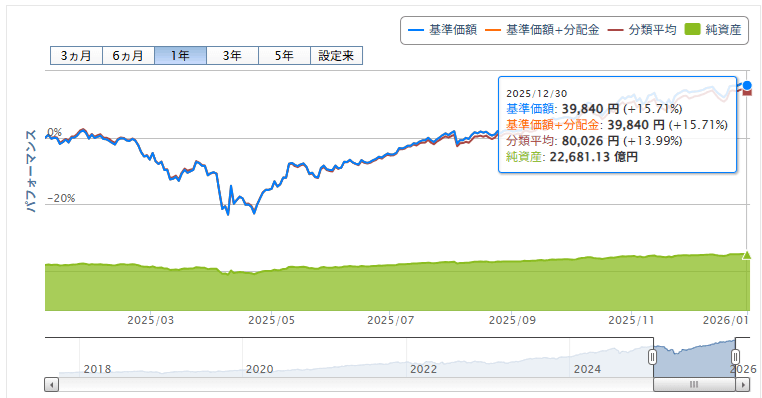Viewport: 762px width, 398px height.
Task: Click the dark red 分類平均 marker at chart end
Action: [747, 92]
